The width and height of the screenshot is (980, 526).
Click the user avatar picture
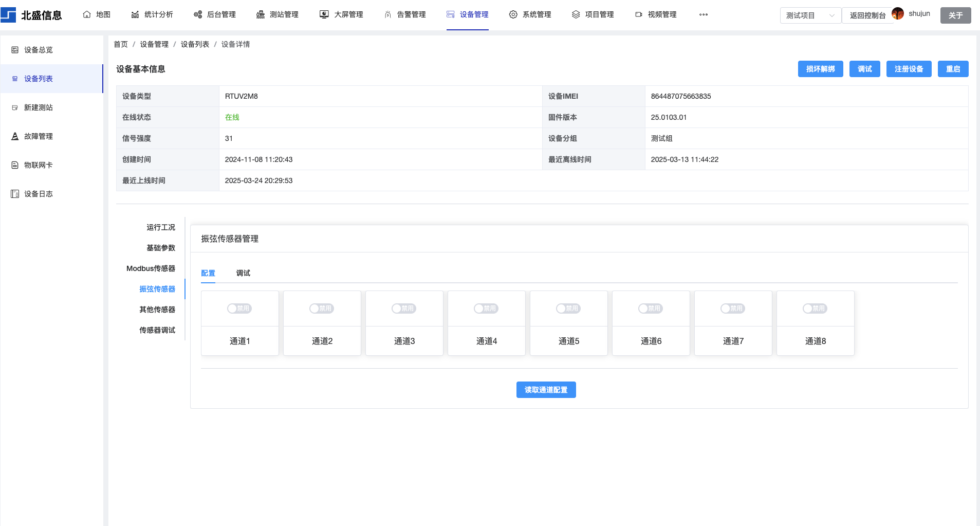pyautogui.click(x=898, y=14)
